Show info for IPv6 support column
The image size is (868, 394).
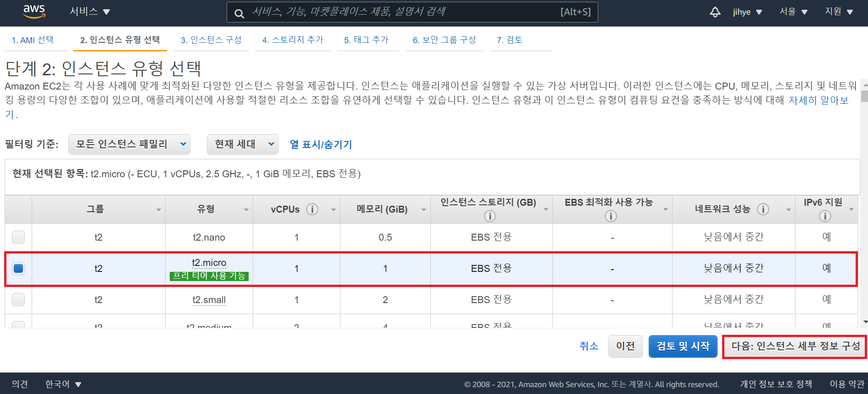[825, 216]
